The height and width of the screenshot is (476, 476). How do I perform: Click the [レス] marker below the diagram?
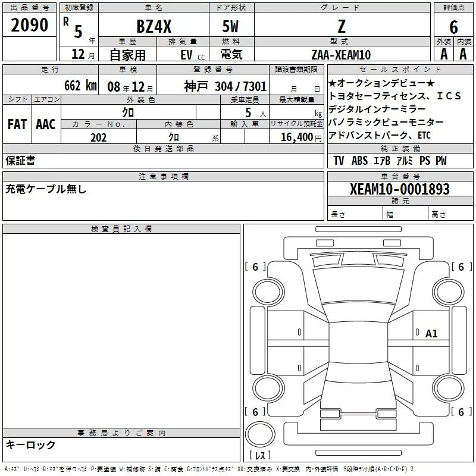point(259,456)
